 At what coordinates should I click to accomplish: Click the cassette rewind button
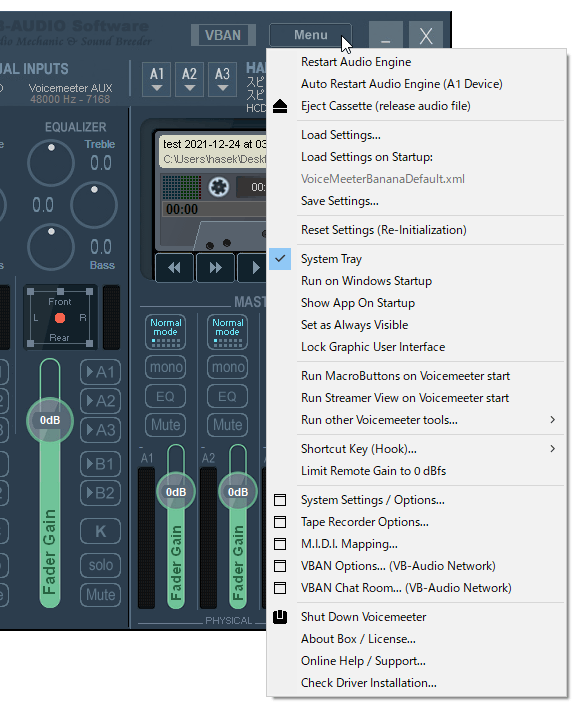tap(174, 268)
